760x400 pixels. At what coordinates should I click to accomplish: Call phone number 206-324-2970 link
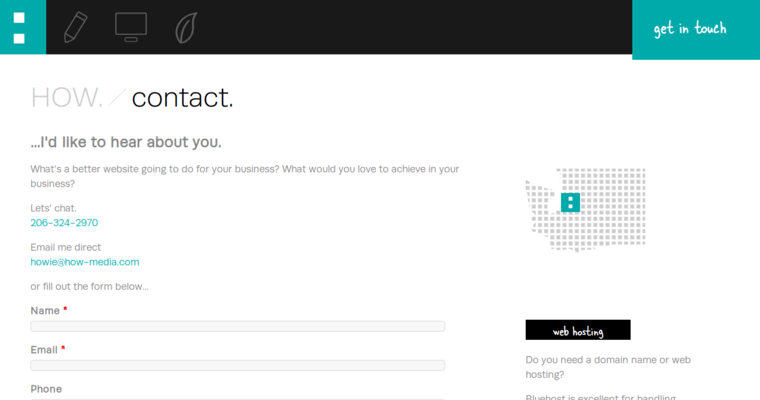64,223
